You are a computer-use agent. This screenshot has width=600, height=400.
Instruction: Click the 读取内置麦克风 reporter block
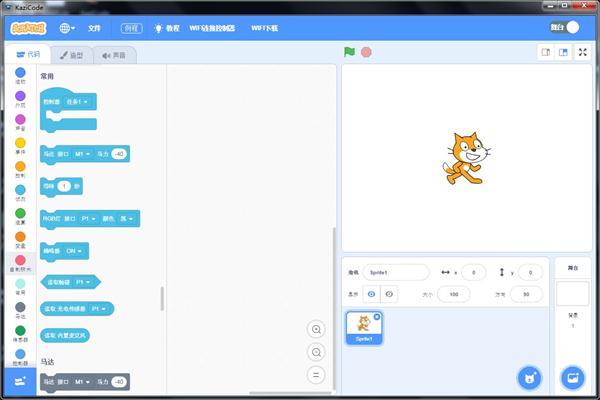click(65, 335)
